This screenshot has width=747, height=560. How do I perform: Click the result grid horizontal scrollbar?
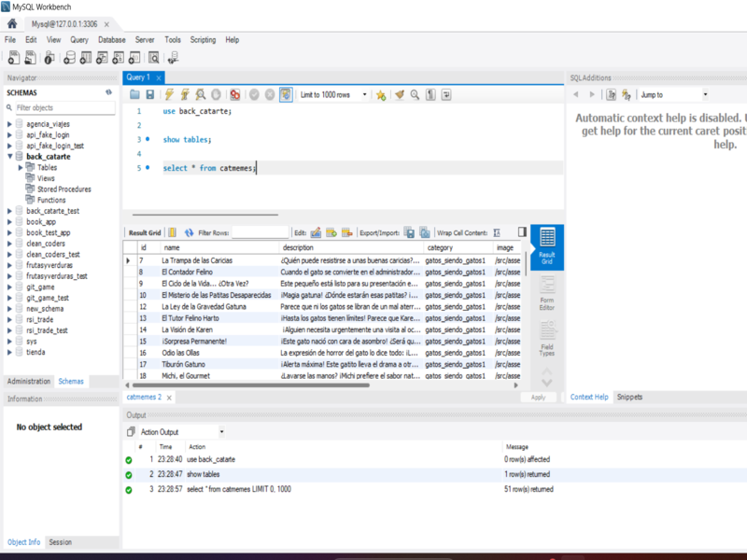(250, 385)
